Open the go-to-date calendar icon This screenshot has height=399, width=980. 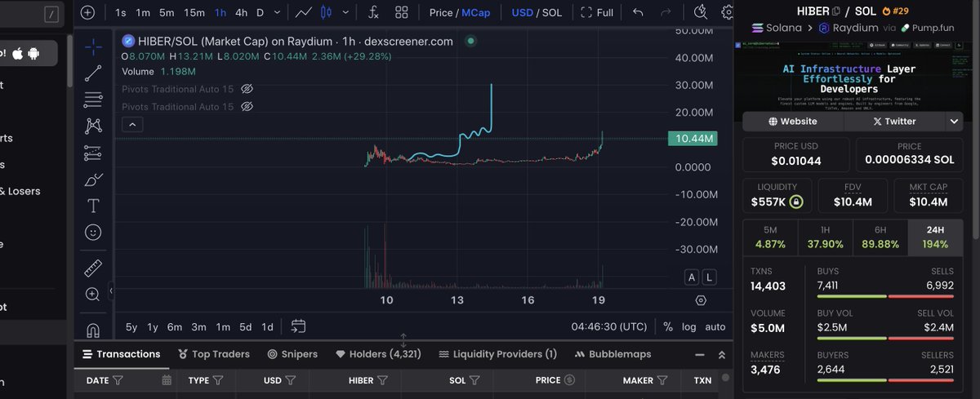click(x=298, y=326)
